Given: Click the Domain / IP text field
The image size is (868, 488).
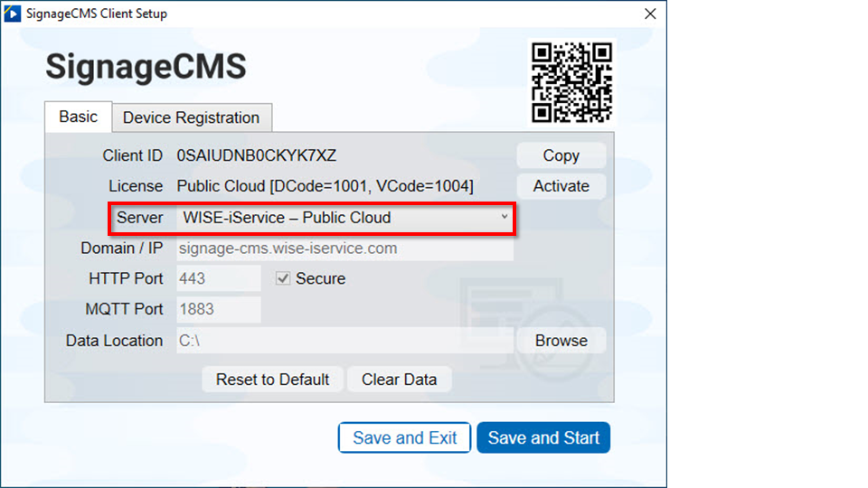Looking at the screenshot, I should point(344,249).
